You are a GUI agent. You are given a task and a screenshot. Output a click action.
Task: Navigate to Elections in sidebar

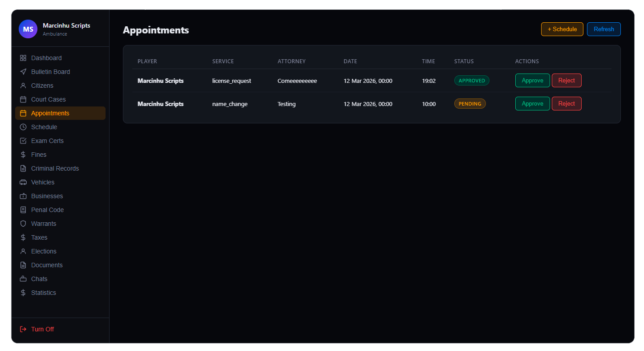44,251
